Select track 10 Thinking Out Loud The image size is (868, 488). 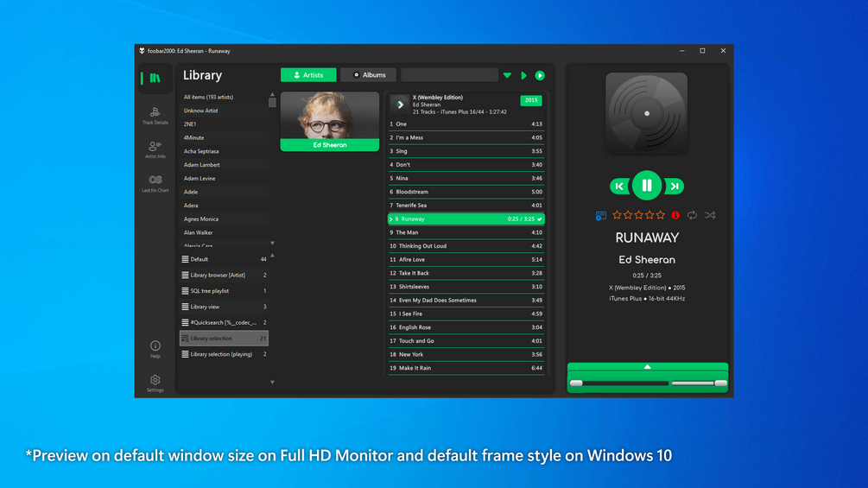pyautogui.click(x=466, y=246)
